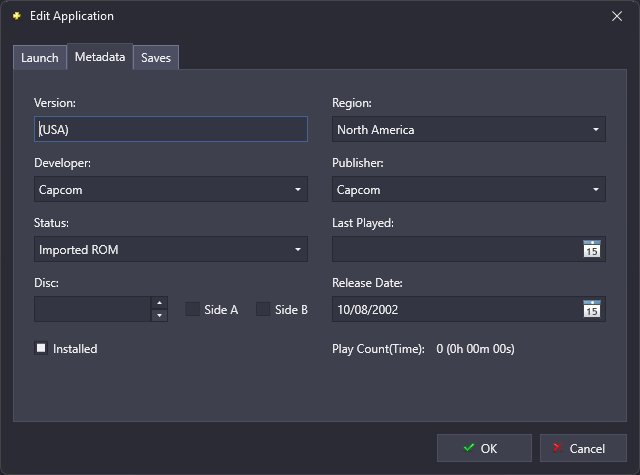Image resolution: width=640 pixels, height=475 pixels.
Task: Close the Edit Application dialog
Action: (x=617, y=16)
